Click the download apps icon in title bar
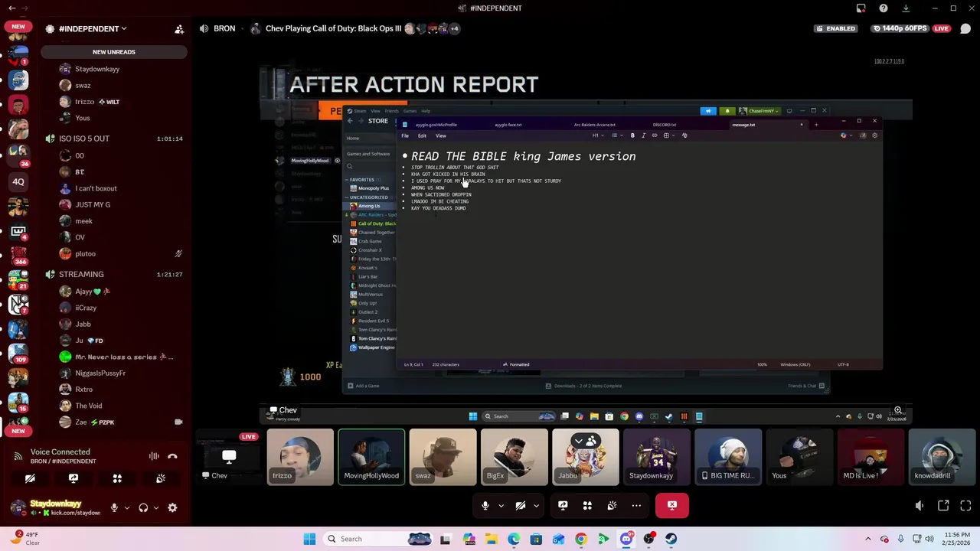This screenshot has height=551, width=980. 906,8
